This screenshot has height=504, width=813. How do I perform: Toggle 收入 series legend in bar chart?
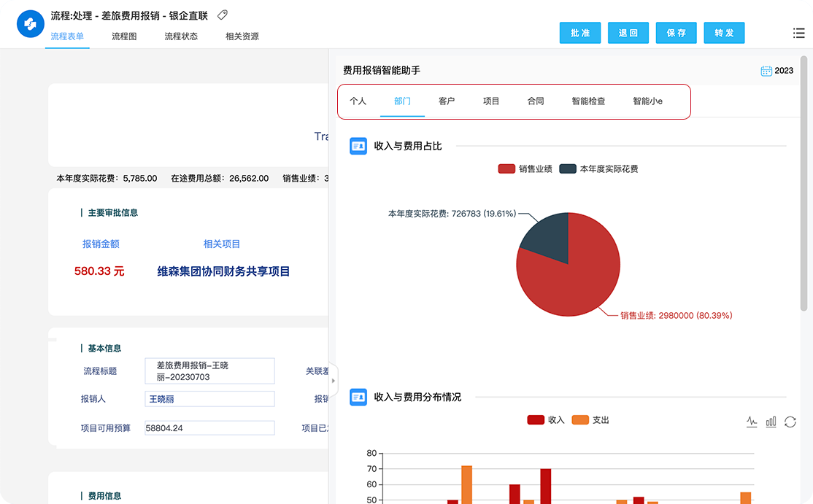coord(545,420)
